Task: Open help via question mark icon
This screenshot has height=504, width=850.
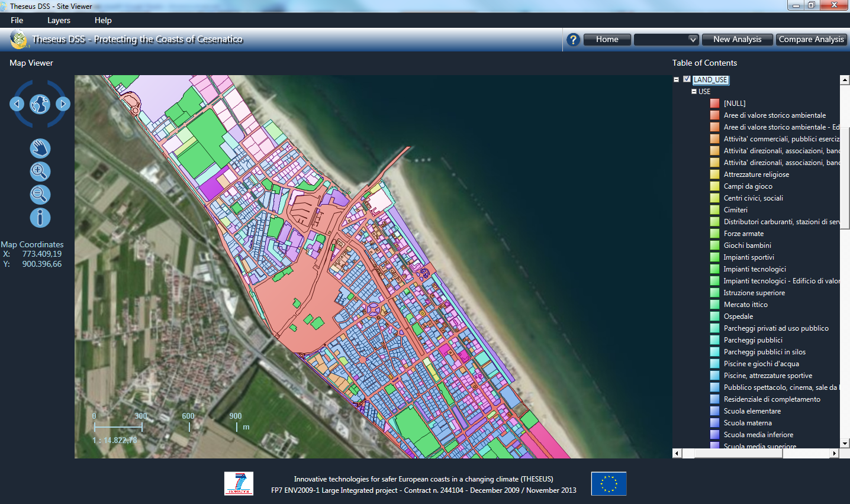Action: 573,40
